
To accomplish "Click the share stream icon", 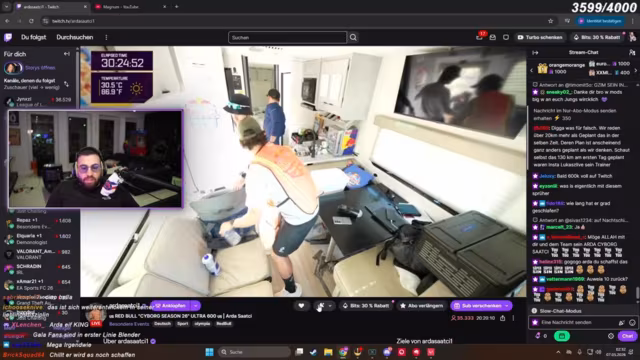I will (502, 318).
